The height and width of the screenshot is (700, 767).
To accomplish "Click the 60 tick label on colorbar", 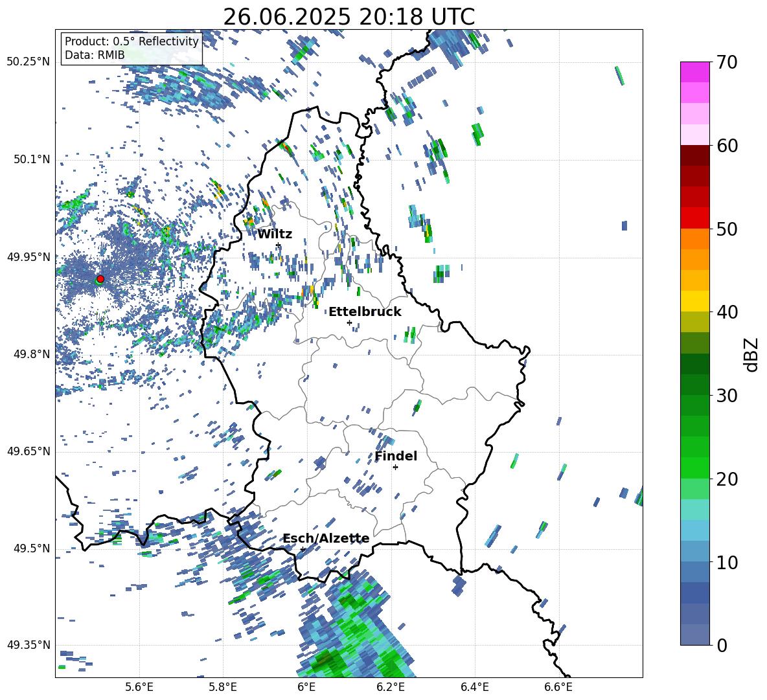I will [727, 146].
